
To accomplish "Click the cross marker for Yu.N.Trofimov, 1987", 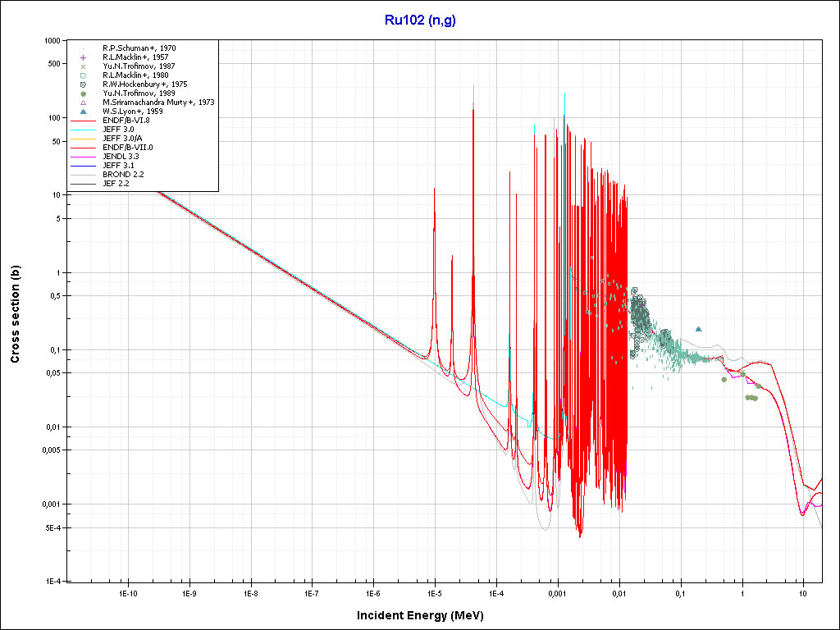I will pyautogui.click(x=83, y=66).
